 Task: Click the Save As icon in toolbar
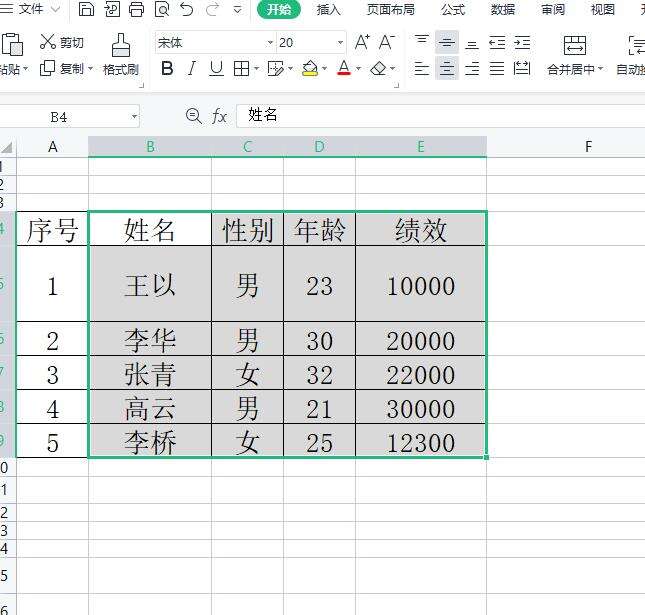tap(112, 9)
